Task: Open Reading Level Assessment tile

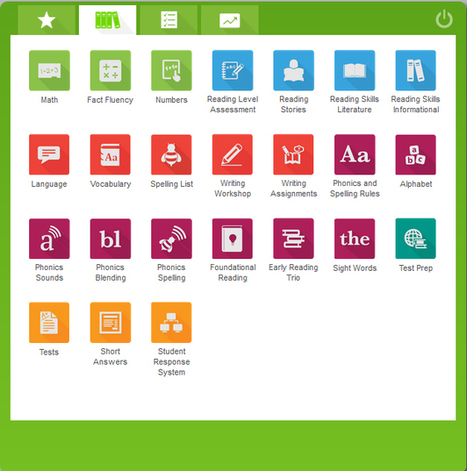Action: pos(233,70)
